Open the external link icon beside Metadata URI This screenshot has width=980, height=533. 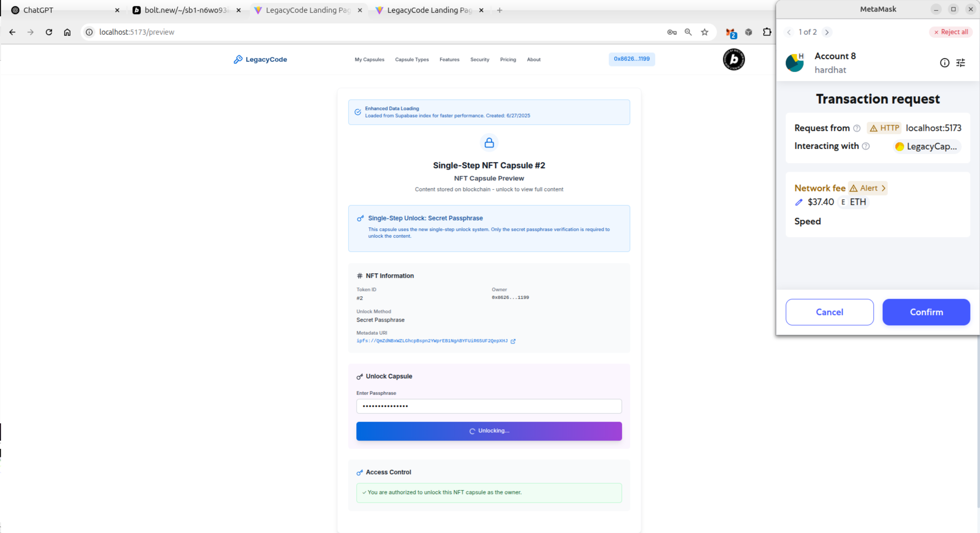513,341
